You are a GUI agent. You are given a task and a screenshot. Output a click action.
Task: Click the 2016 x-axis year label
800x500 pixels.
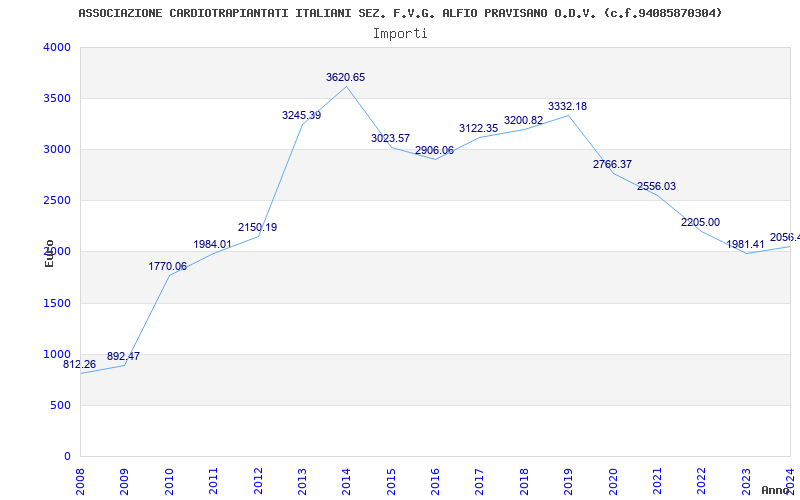coord(435,481)
